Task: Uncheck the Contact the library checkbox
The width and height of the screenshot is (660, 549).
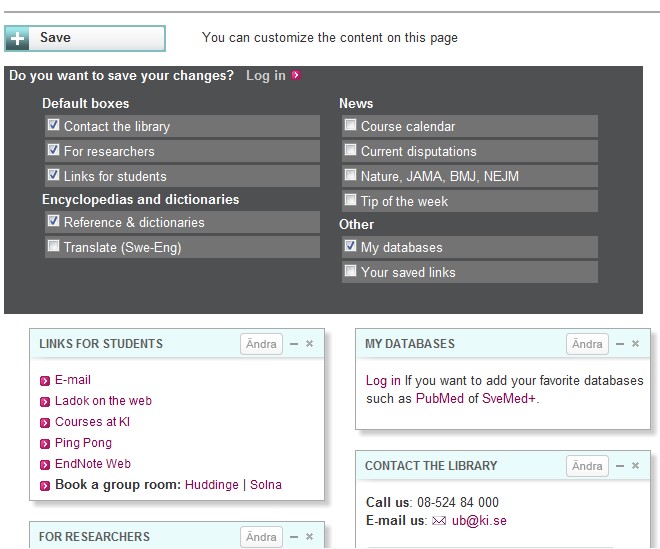Action: tap(54, 125)
